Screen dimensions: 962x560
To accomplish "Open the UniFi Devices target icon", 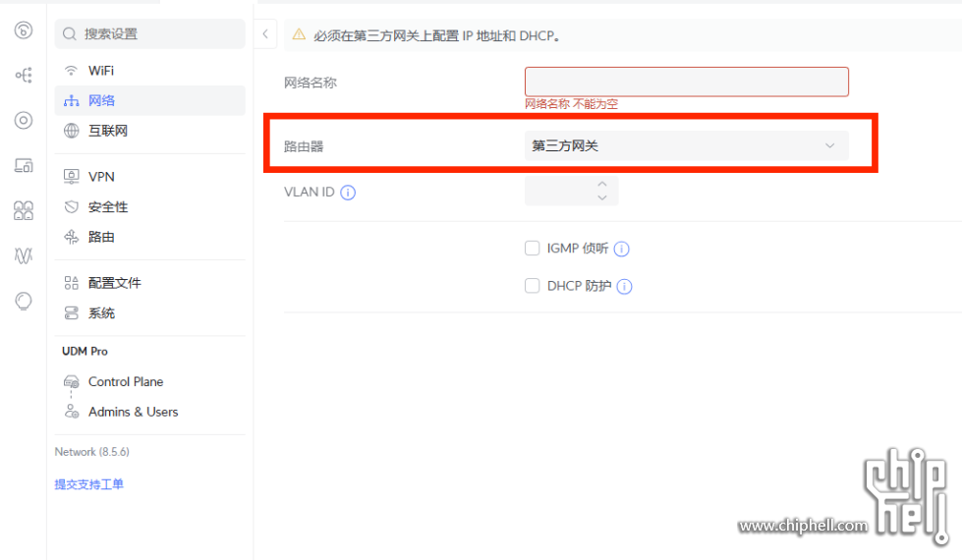I will coord(24,120).
